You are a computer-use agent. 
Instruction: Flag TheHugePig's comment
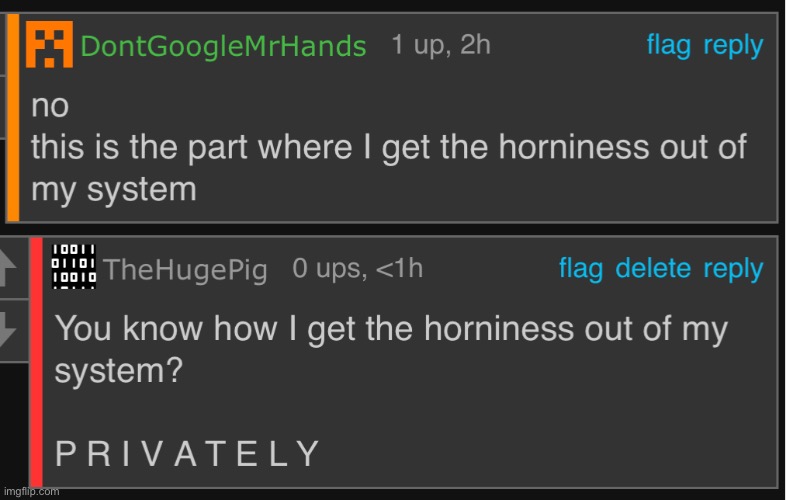[x=580, y=268]
